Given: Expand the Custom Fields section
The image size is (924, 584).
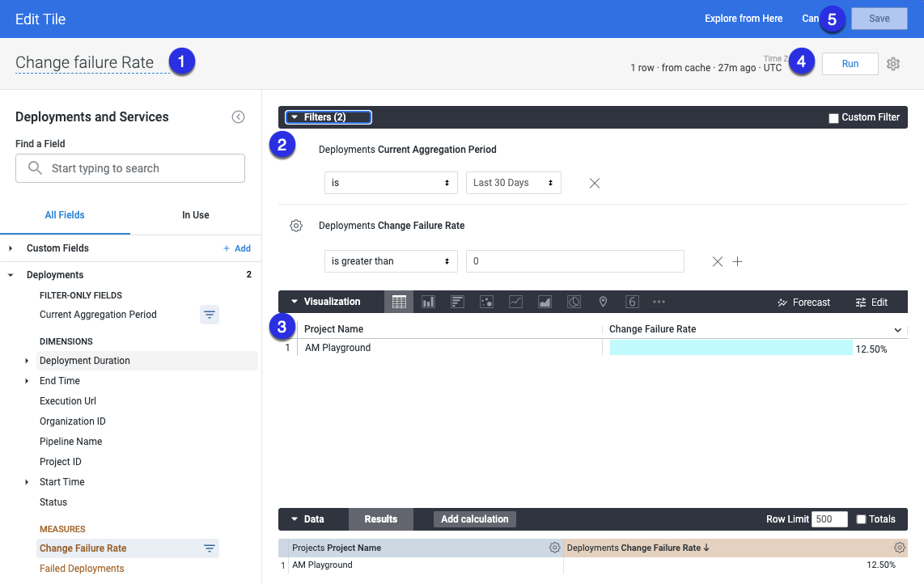Looking at the screenshot, I should (11, 248).
